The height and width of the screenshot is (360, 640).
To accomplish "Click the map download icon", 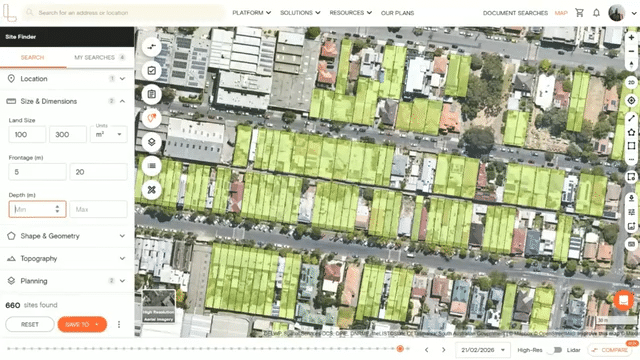I will 631,198.
